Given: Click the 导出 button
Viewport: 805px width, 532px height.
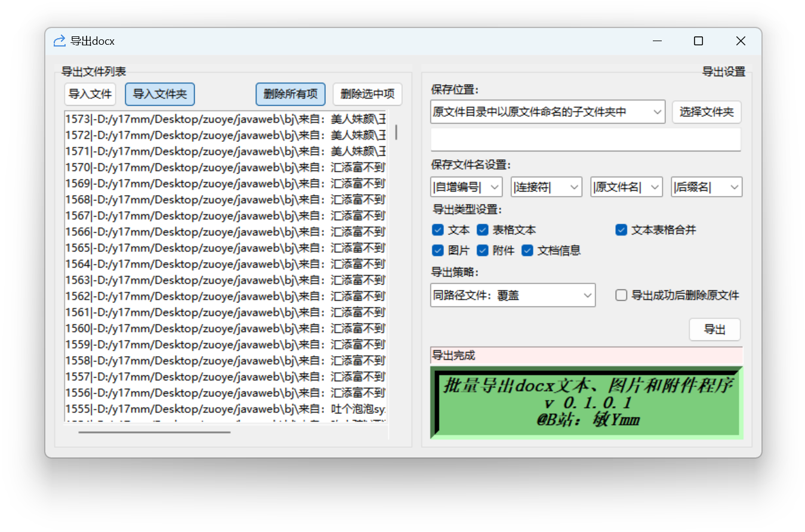Looking at the screenshot, I should tap(715, 329).
